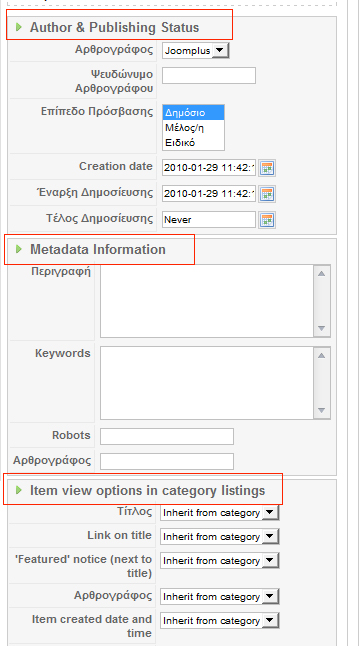Click the Robots input field
This screenshot has width=363, height=646.
[167, 436]
